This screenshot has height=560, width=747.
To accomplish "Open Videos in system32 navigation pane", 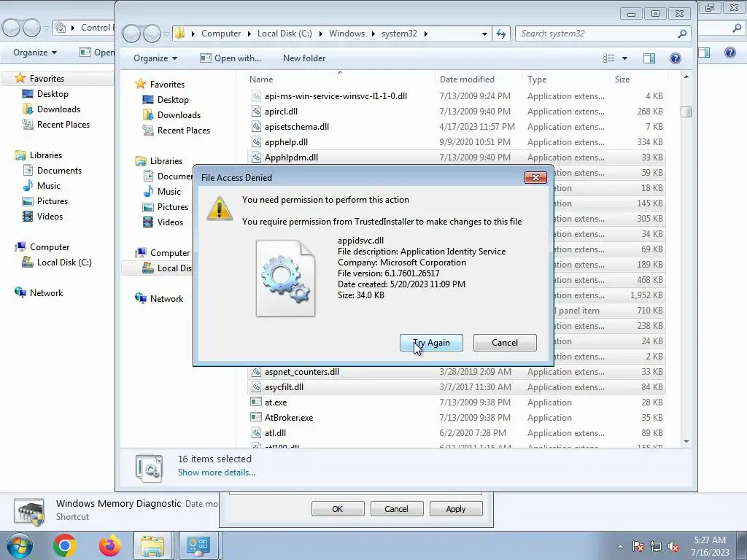I will tap(170, 222).
